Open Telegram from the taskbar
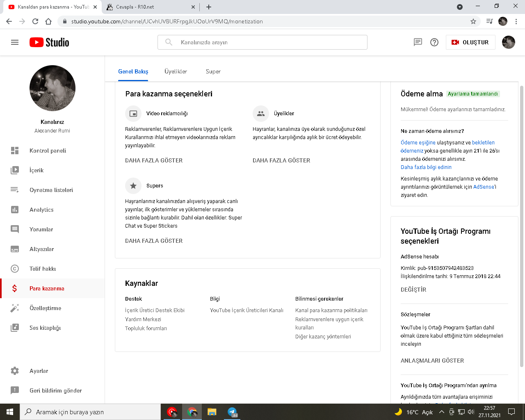525x420 pixels. coord(232,412)
